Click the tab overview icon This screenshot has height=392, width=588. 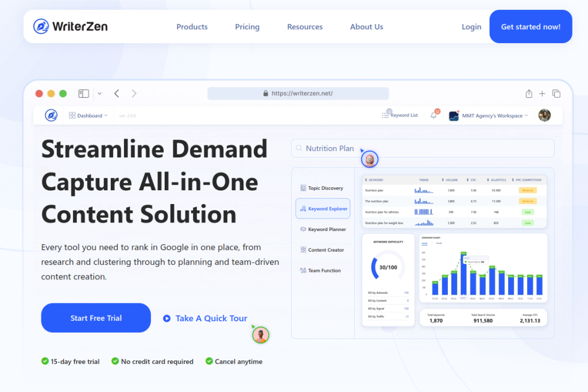(x=556, y=94)
